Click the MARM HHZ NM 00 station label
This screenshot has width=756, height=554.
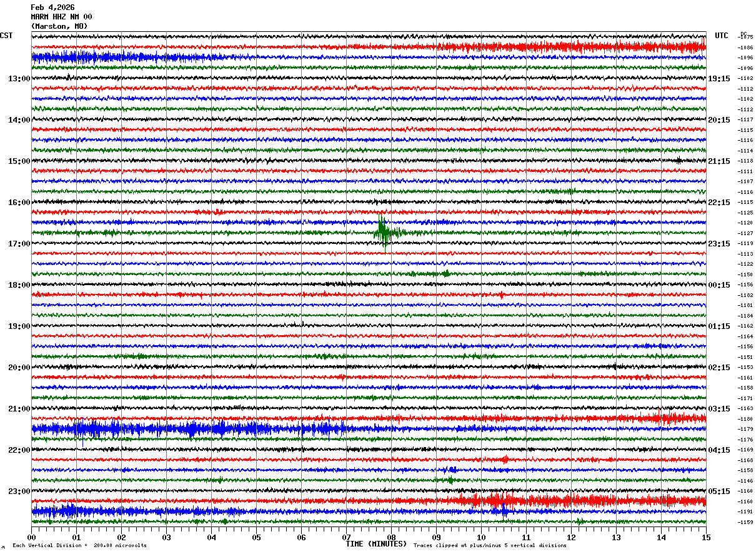[x=61, y=17]
